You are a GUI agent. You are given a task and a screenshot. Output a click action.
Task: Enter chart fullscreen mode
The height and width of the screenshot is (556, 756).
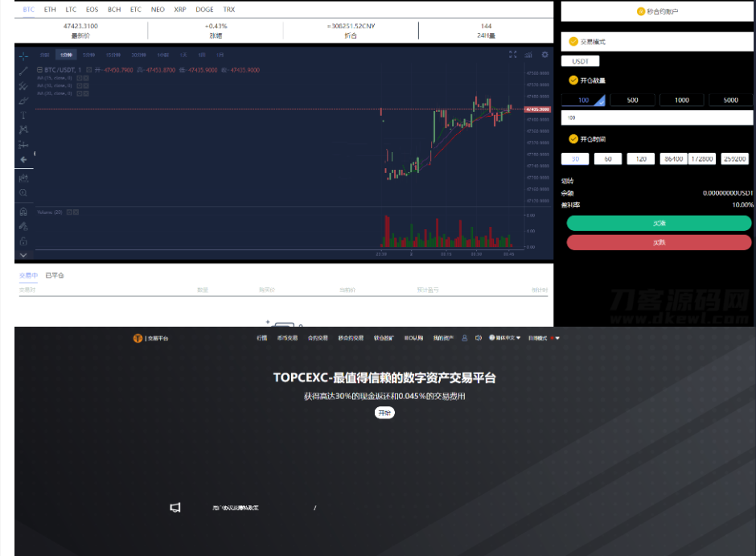(x=512, y=55)
